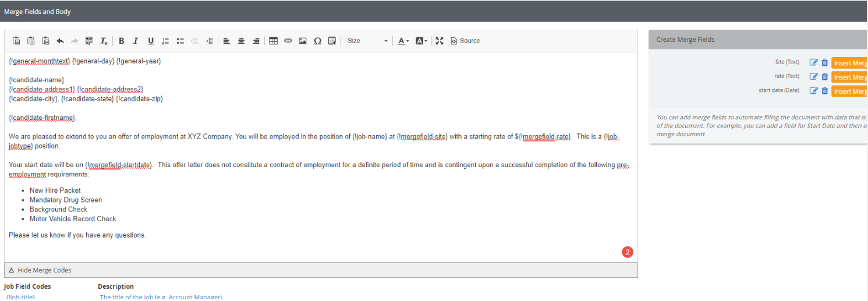Click the Link icon in toolbar

(288, 41)
